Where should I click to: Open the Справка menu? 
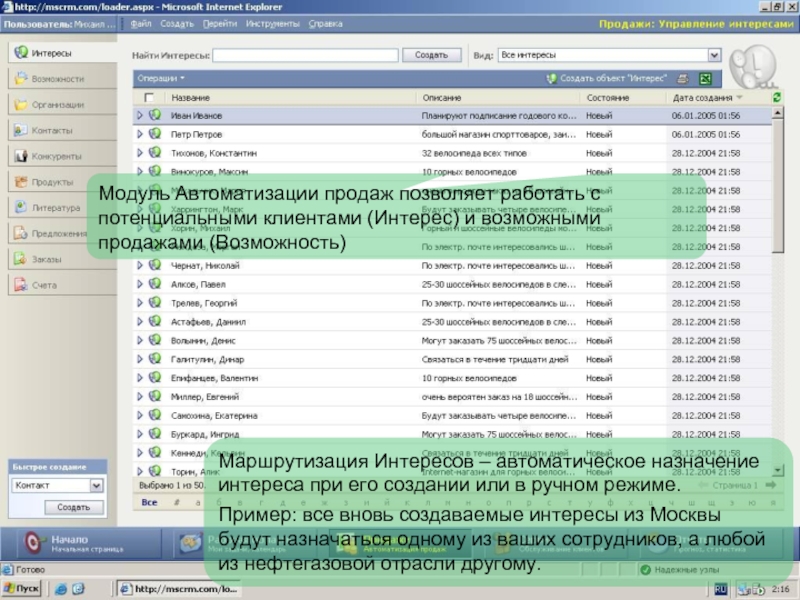326,24
